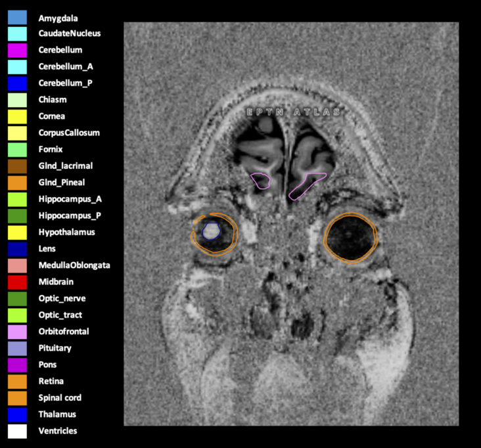Select the 'Orbitofrontal' legend label

pos(64,332)
